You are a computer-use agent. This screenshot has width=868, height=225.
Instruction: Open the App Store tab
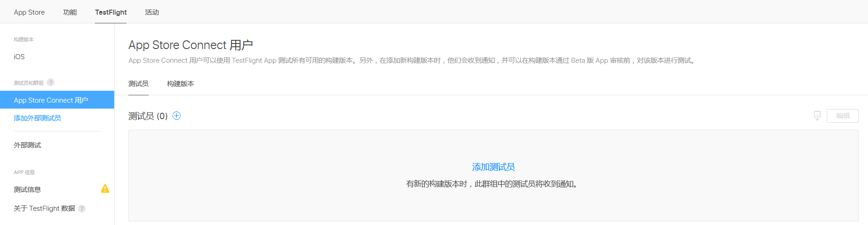click(x=29, y=12)
